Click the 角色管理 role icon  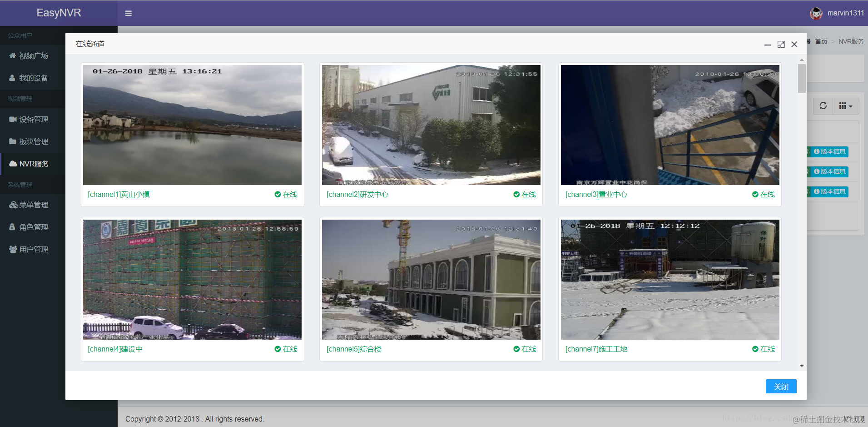coord(12,227)
